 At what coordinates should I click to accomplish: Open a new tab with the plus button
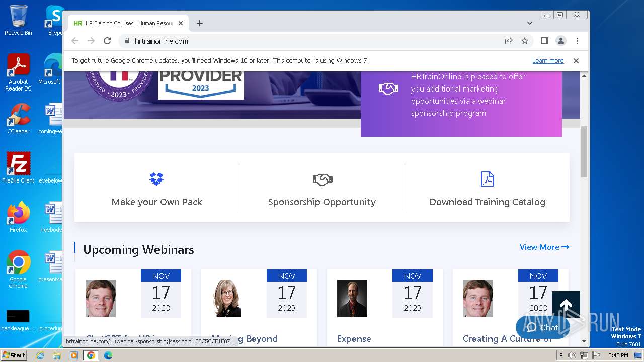200,23
